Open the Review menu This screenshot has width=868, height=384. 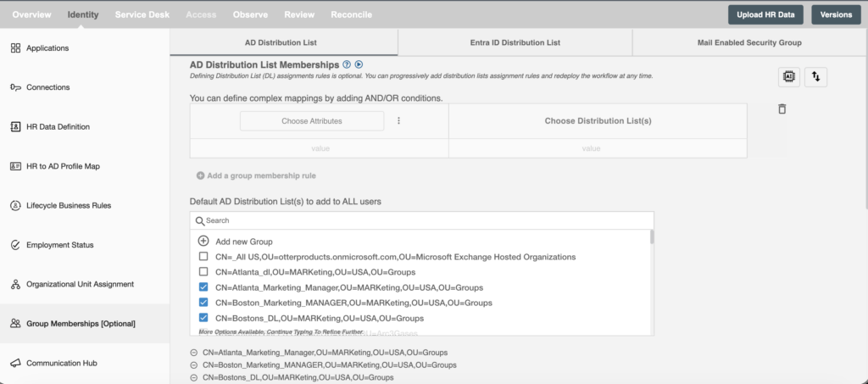click(x=299, y=15)
